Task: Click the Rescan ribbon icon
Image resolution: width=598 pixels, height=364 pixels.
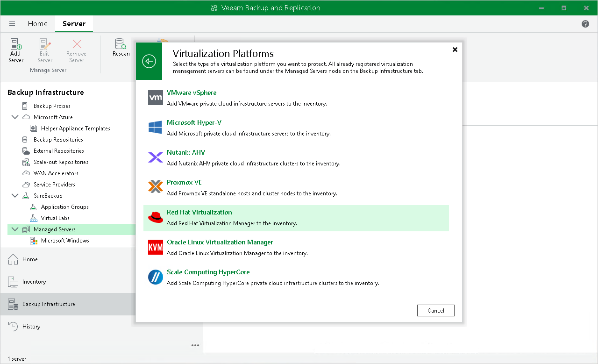Action: click(121, 44)
